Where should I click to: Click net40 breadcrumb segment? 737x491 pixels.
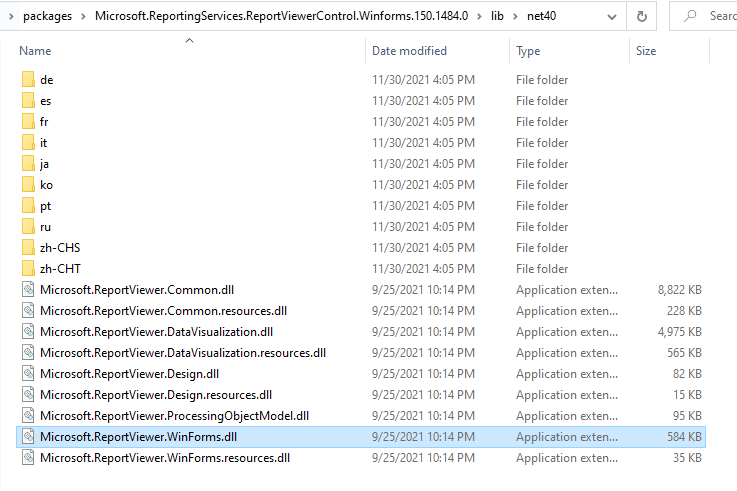pos(541,16)
